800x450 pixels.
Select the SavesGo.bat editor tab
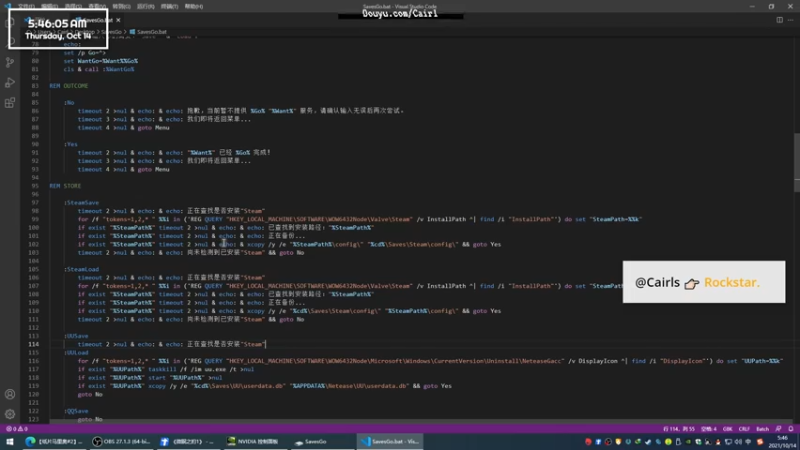click(98, 20)
